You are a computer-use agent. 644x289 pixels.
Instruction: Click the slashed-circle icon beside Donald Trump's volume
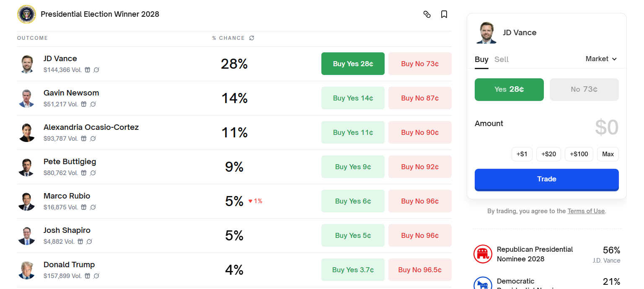[x=96, y=276]
